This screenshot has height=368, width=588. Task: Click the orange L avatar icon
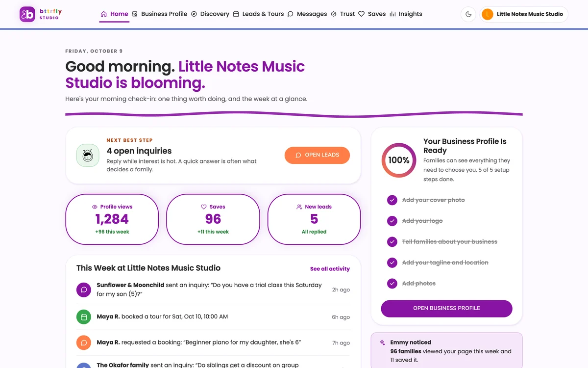coord(488,14)
